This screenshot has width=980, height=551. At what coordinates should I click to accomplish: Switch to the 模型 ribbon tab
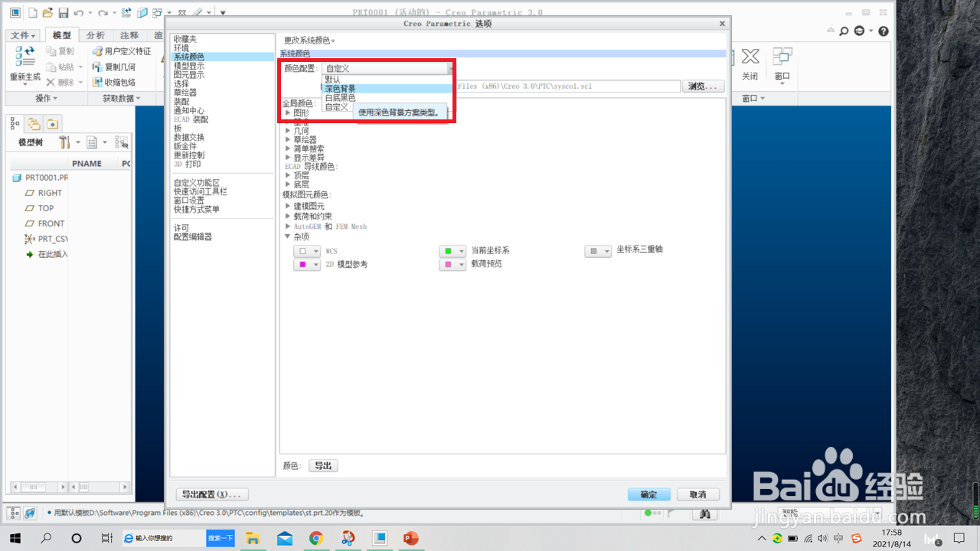[x=61, y=35]
